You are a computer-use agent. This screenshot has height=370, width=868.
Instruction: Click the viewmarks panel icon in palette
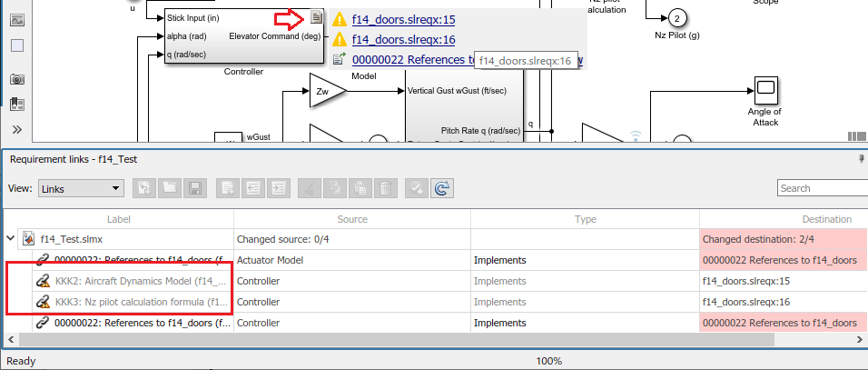coord(17,105)
